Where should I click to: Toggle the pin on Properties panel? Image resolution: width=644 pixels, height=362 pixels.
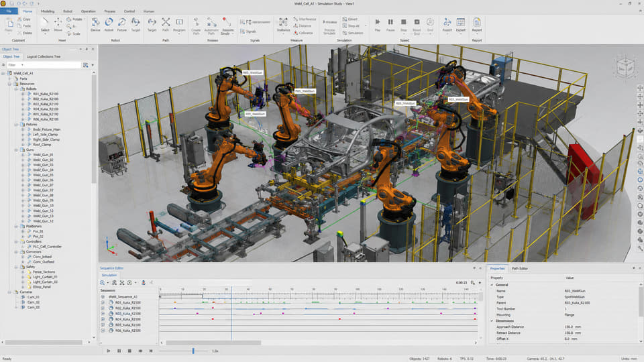coord(634,268)
